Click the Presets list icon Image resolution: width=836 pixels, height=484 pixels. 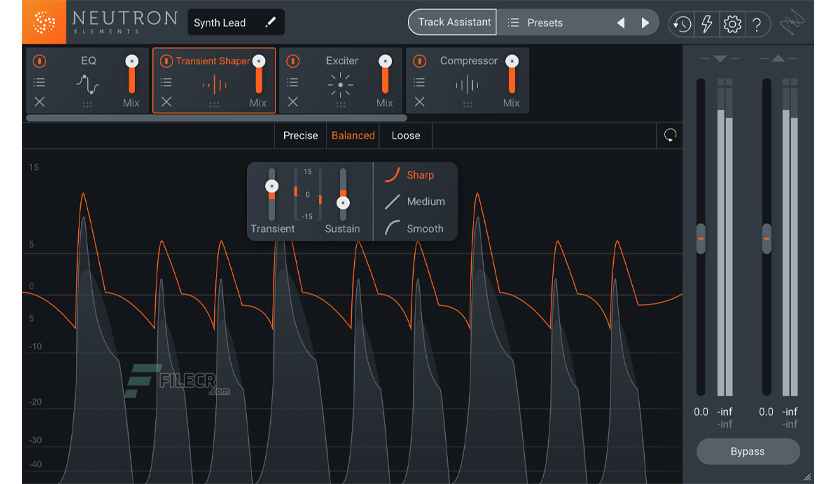coord(513,22)
